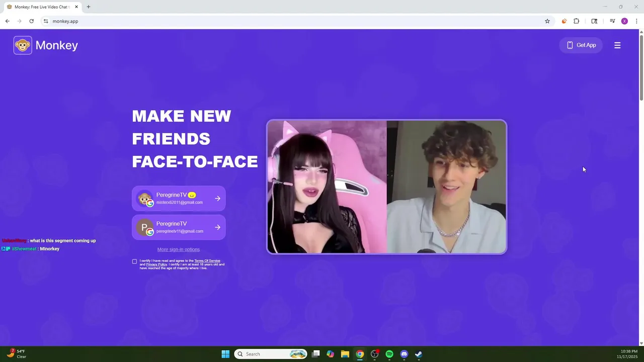The image size is (644, 362).
Task: Open the Terms Of Service link
Action: coord(207,261)
